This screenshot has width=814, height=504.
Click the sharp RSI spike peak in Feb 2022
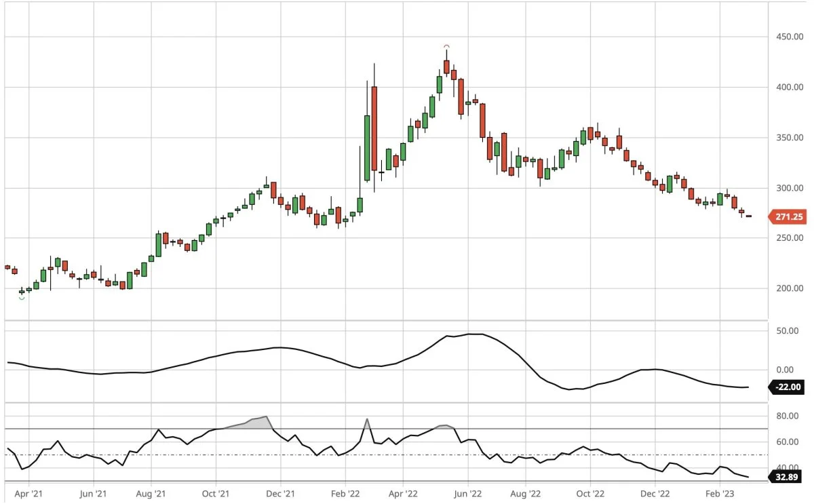367,419
